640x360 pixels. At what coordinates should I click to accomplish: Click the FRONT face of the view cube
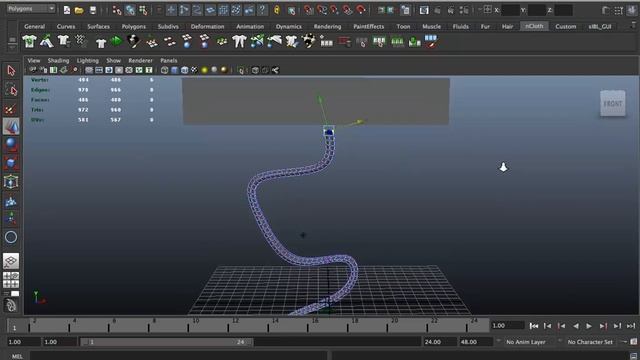pyautogui.click(x=613, y=104)
